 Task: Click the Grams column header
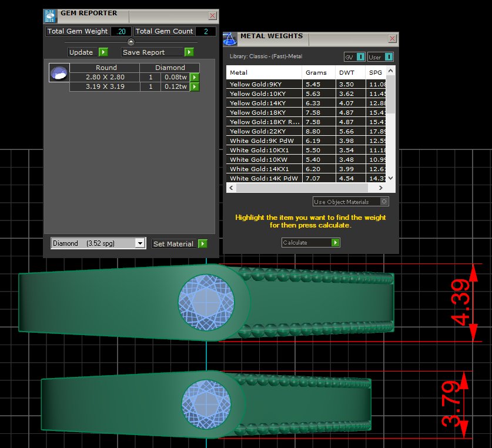click(319, 72)
